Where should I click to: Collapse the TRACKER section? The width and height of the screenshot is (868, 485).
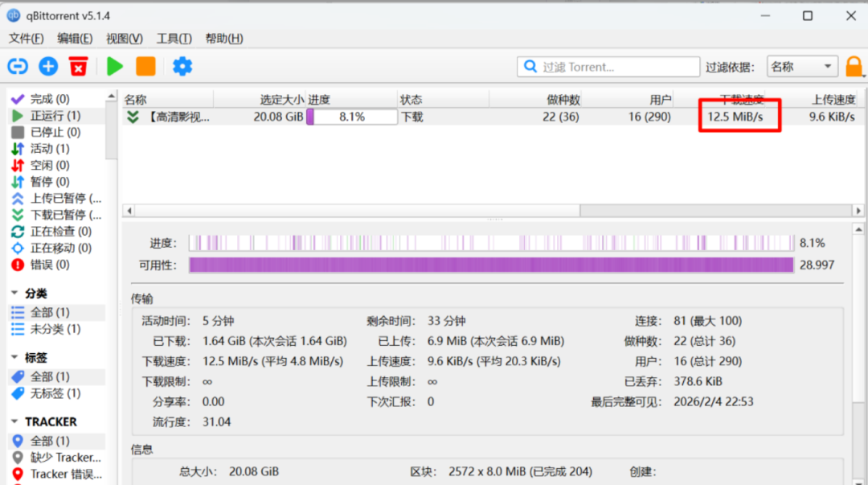click(14, 421)
